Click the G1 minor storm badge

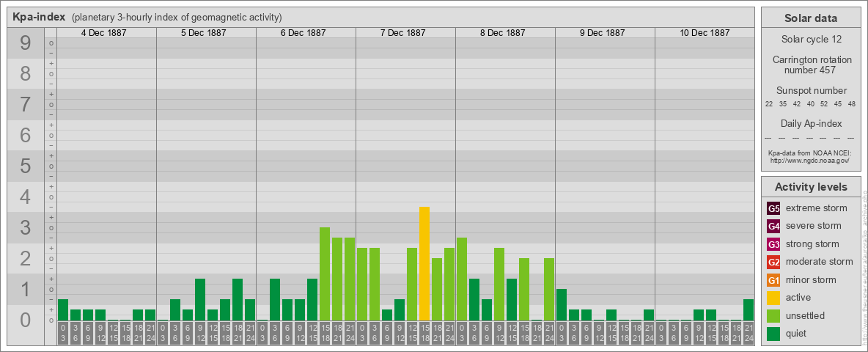pos(774,280)
